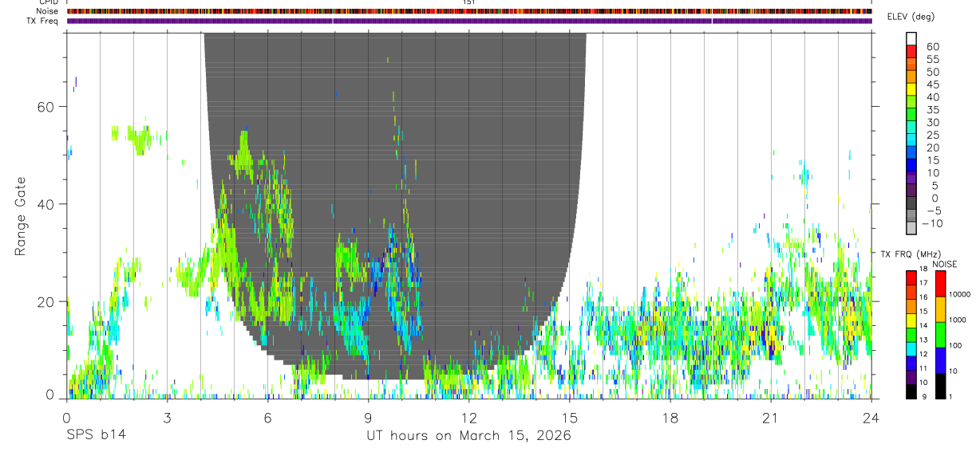Image resolution: width=980 pixels, height=452 pixels.
Task: Click the 'Range Gate' y-axis title
Action: tap(21, 218)
